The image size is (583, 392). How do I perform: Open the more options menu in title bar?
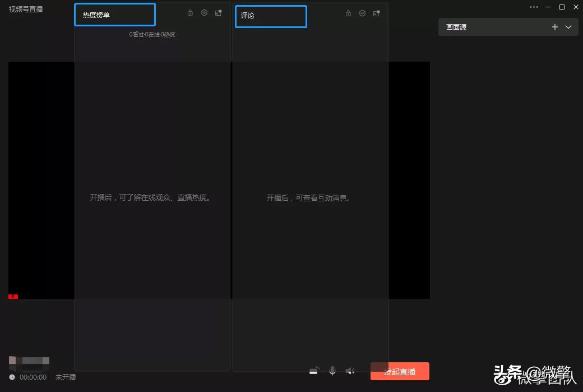point(534,7)
